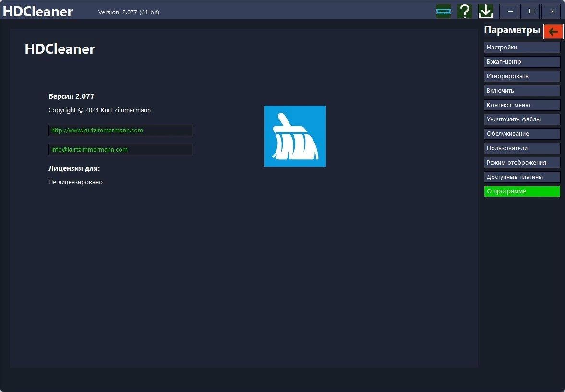
Task: Open the Пользователи section
Action: (x=522, y=148)
